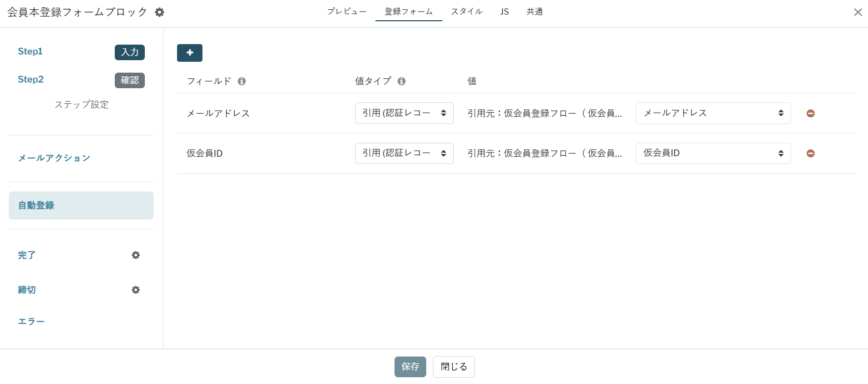Click the 保存 button
The width and height of the screenshot is (868, 384).
[410, 367]
